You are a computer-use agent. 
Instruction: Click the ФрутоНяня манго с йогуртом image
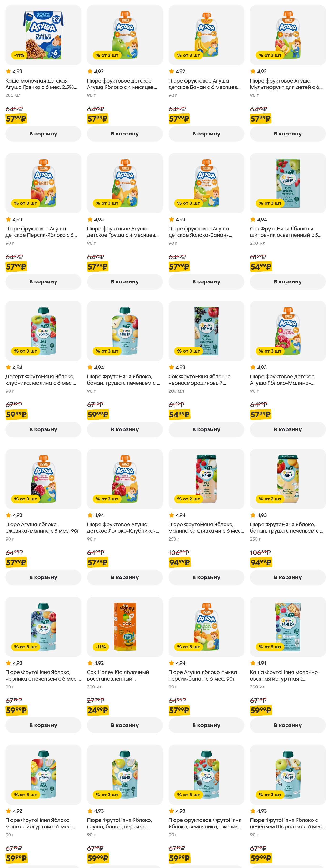43,774
